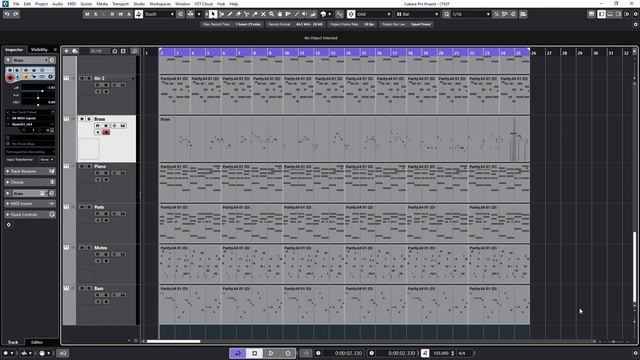
Task: Open the track list search icon
Action: 135,51
